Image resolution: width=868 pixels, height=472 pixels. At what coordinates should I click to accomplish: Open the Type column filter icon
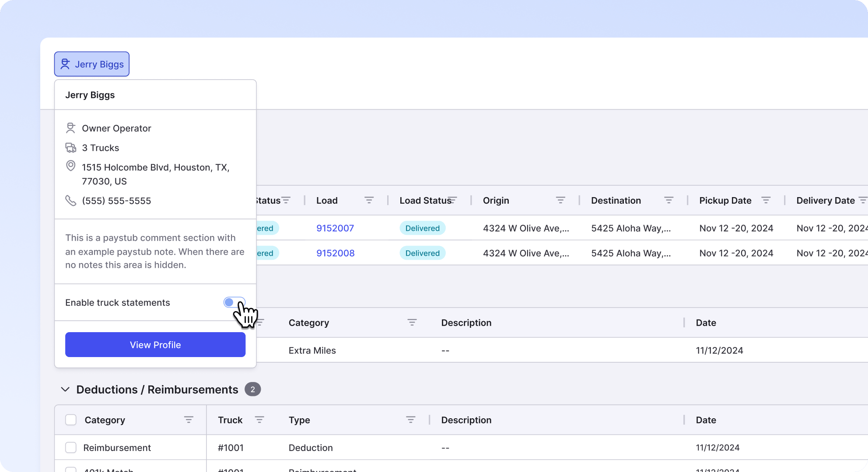point(410,420)
